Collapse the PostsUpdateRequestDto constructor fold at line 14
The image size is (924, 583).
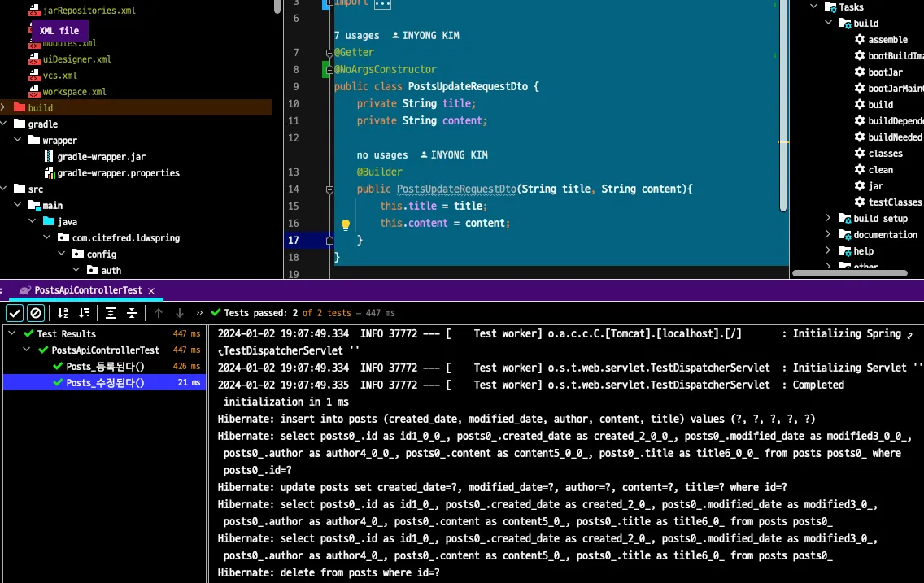329,189
